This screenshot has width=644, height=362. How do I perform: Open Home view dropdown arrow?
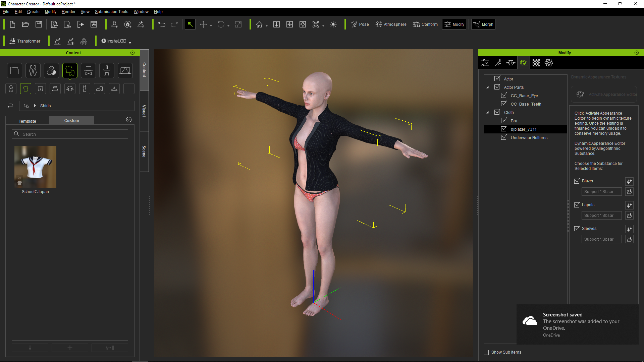tap(267, 26)
